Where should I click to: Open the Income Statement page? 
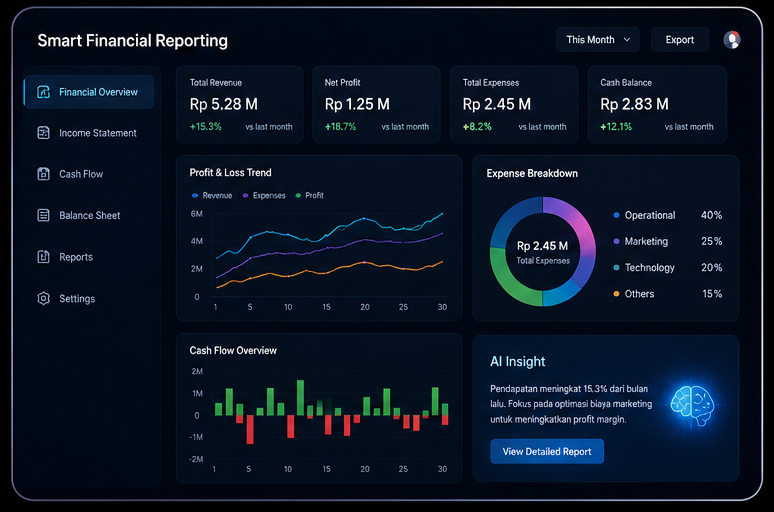tap(90, 133)
